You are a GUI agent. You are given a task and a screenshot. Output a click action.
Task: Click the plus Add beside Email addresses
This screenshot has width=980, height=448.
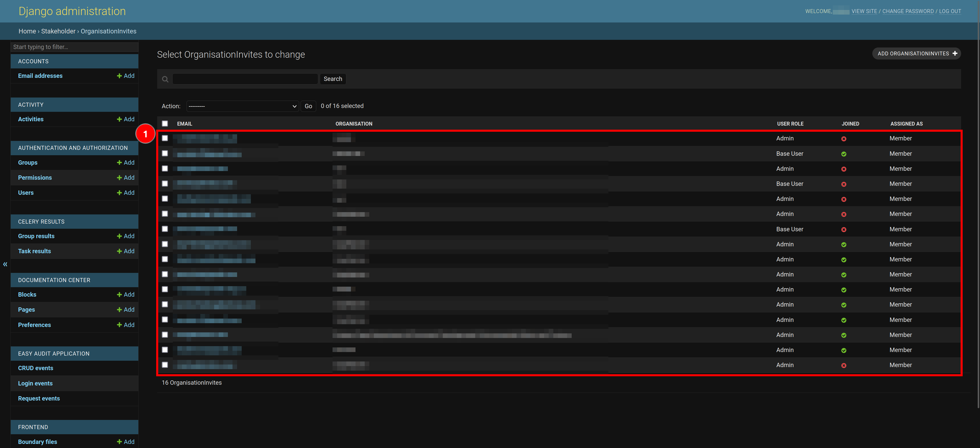tap(126, 76)
